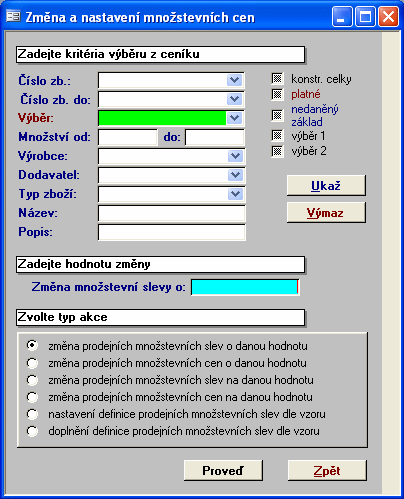Select 'změna prodejních množstevních slev o danou hodnotu'
The image size is (404, 499).
click(x=32, y=345)
